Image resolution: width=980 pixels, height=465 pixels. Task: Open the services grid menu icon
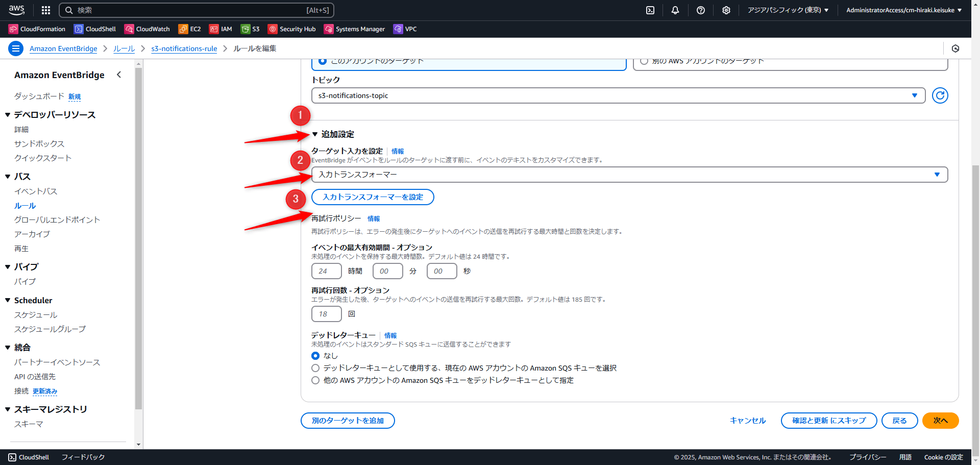coord(46,10)
